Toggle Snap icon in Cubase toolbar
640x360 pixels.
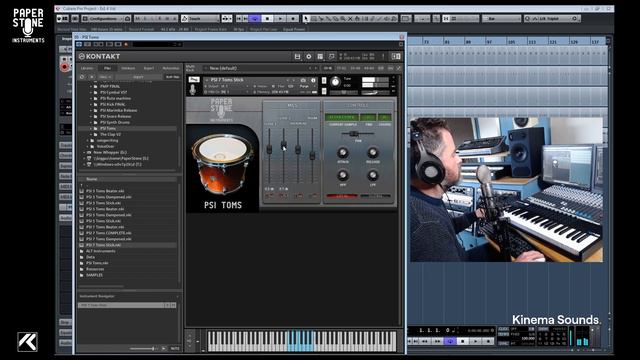click(x=446, y=18)
